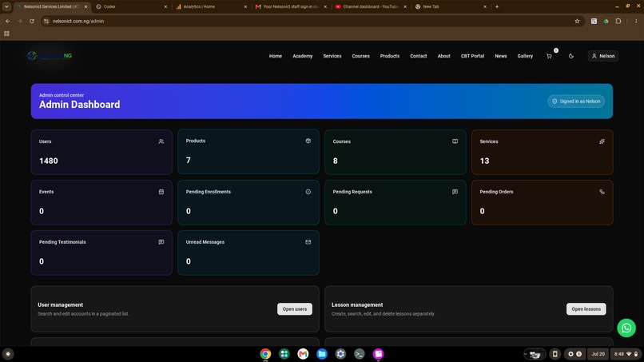Open the Services nav item
The width and height of the screenshot is (644, 362).
(332, 56)
